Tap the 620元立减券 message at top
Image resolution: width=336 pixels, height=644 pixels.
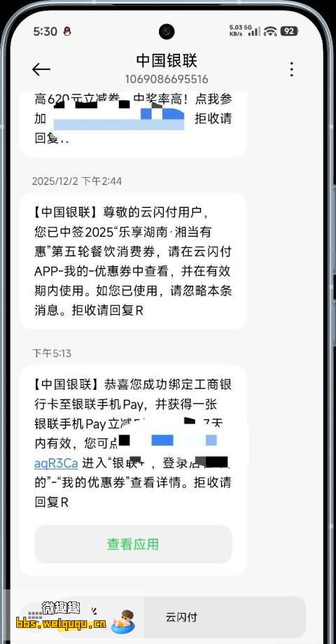[x=133, y=122]
